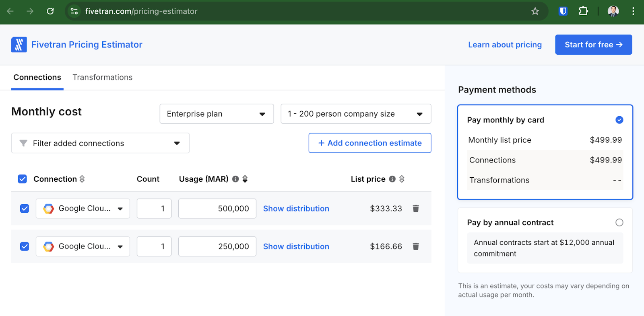Click the $333.33 list price
Viewport: 644px width, 316px height.
(x=386, y=208)
